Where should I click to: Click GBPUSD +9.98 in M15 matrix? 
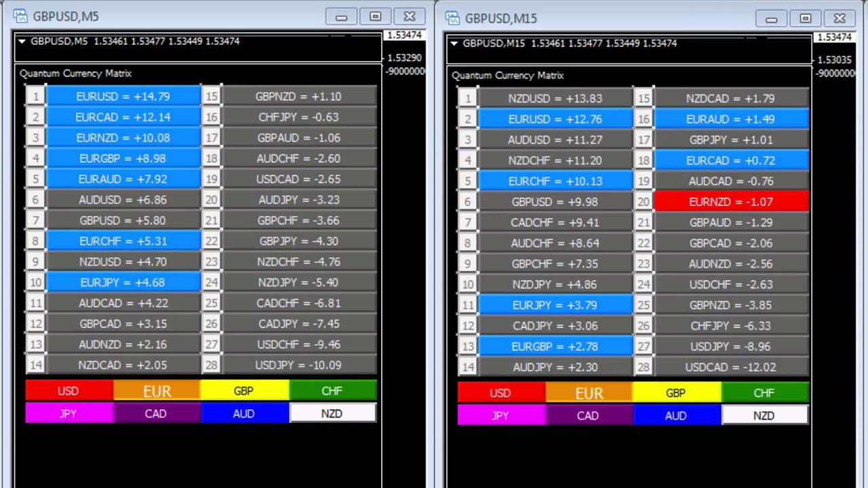click(x=555, y=202)
